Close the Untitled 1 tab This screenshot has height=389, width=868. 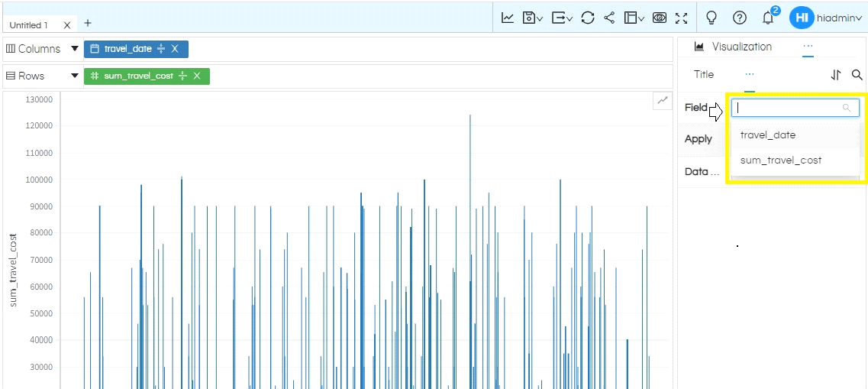(67, 25)
